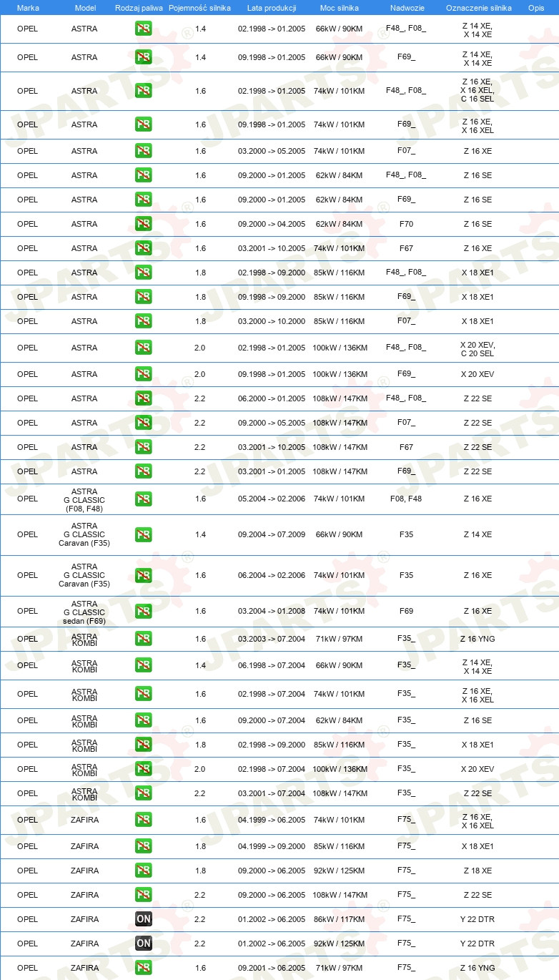This screenshot has width=559, height=980.
Task: Select the date cell 09.2000 -> 07.2004
Action: (x=272, y=720)
